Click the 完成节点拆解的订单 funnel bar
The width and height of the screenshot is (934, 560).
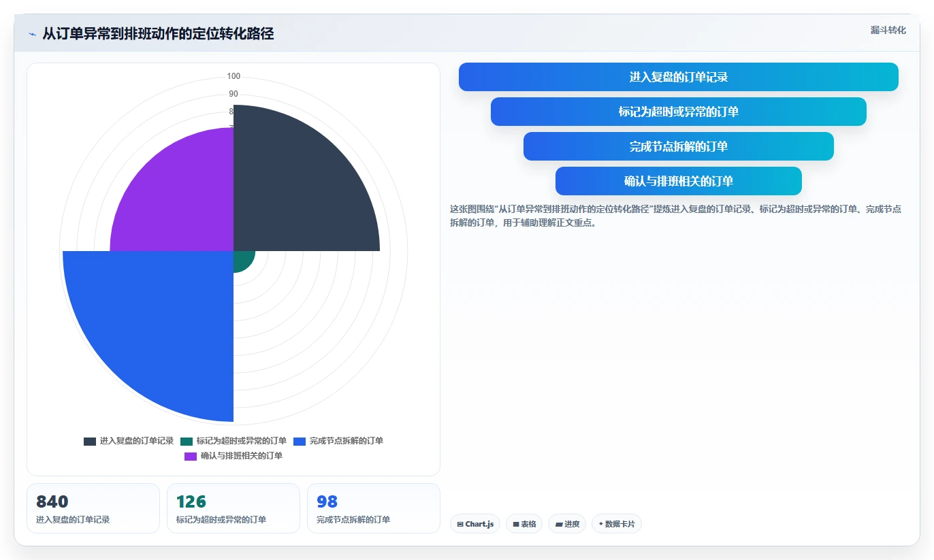pyautogui.click(x=679, y=146)
